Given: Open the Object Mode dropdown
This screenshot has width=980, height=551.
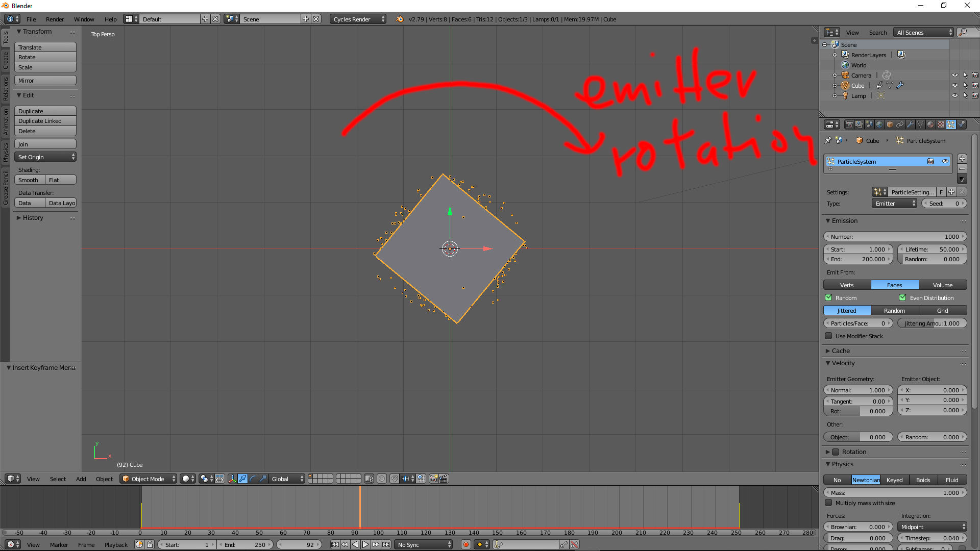Looking at the screenshot, I should (x=148, y=479).
